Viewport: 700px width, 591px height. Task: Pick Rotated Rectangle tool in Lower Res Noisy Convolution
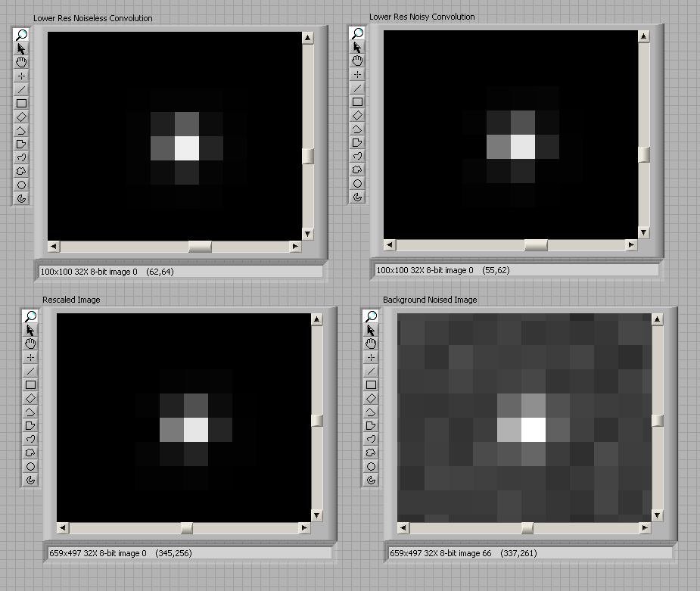358,116
